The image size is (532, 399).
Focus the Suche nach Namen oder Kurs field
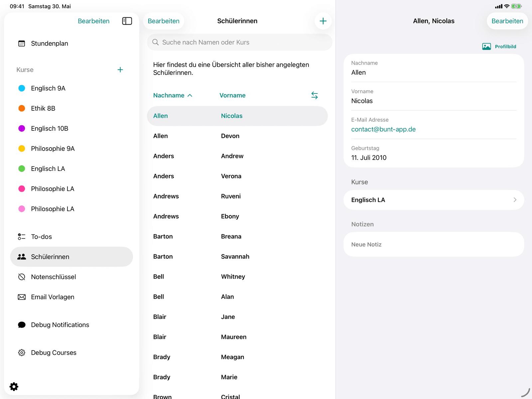[x=239, y=42]
